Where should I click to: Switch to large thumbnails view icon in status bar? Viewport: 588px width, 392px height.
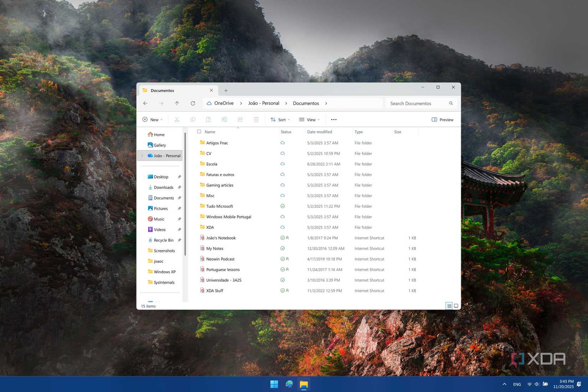(456, 306)
